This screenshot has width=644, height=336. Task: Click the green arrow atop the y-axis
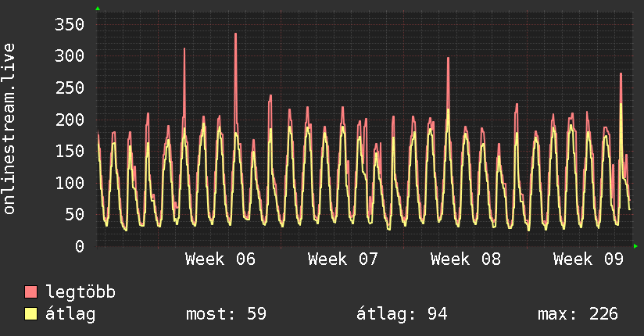(98, 9)
